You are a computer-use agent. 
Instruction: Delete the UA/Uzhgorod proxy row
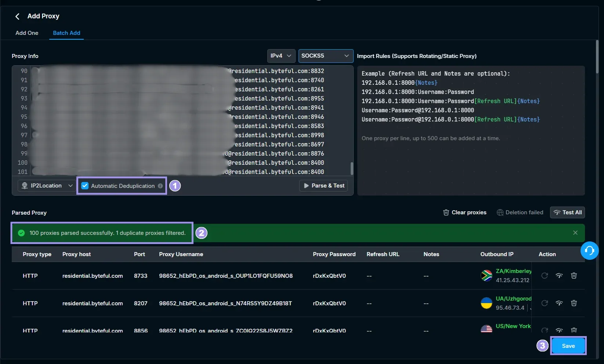[x=574, y=303]
